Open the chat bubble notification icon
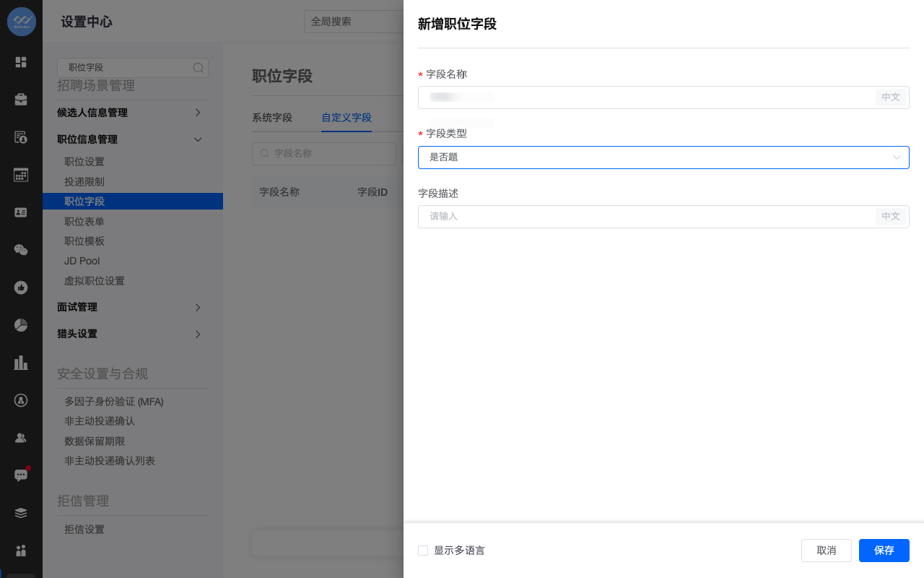 click(21, 475)
